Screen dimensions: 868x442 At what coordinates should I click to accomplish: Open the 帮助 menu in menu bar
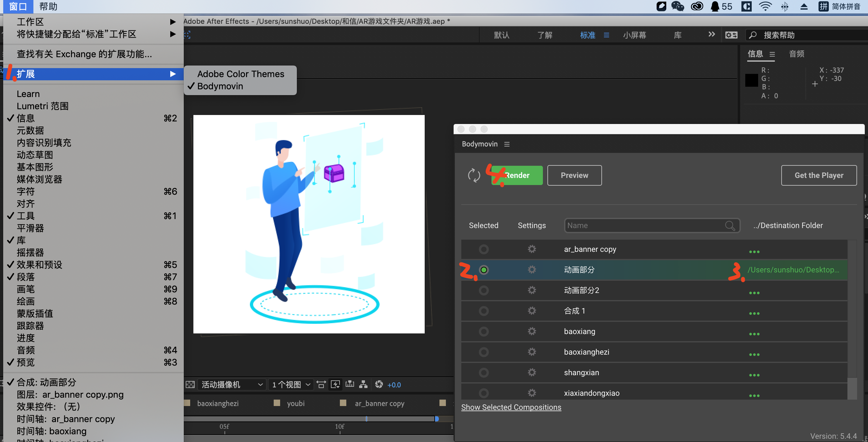[48, 6]
